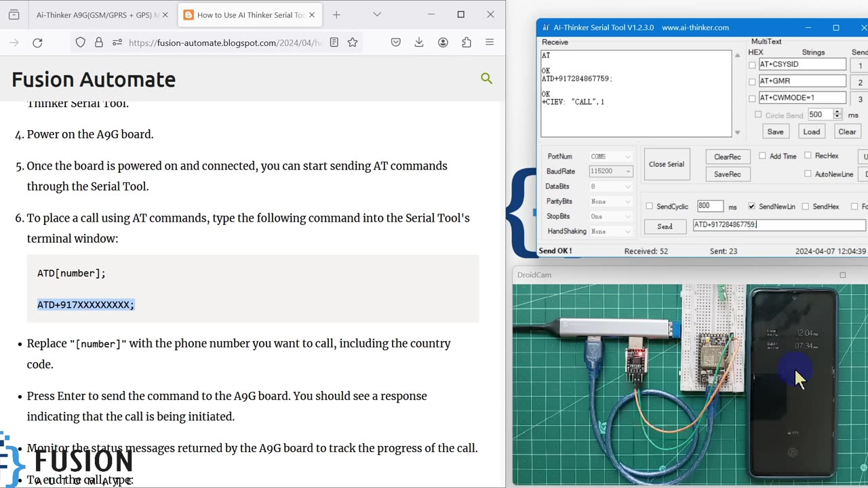Click the site security padlock icon
Screen dimensions: 868x488
[98, 43]
